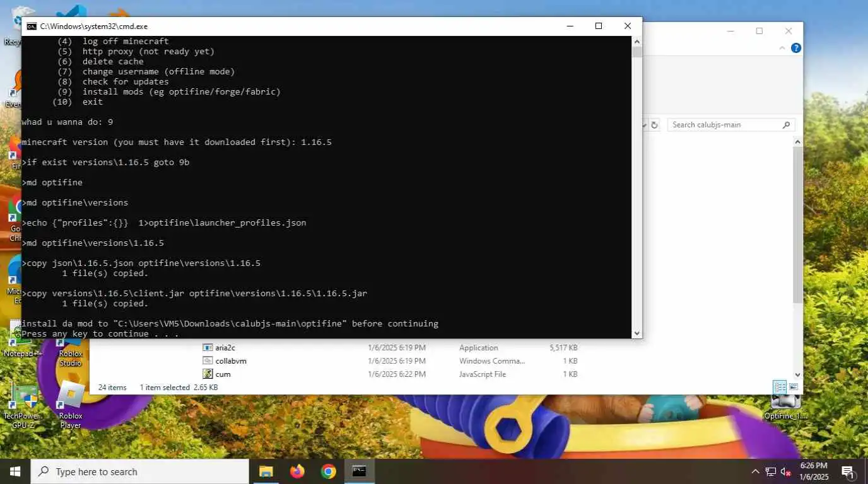
Task: Click option (8) check for updates line
Action: tap(114, 81)
